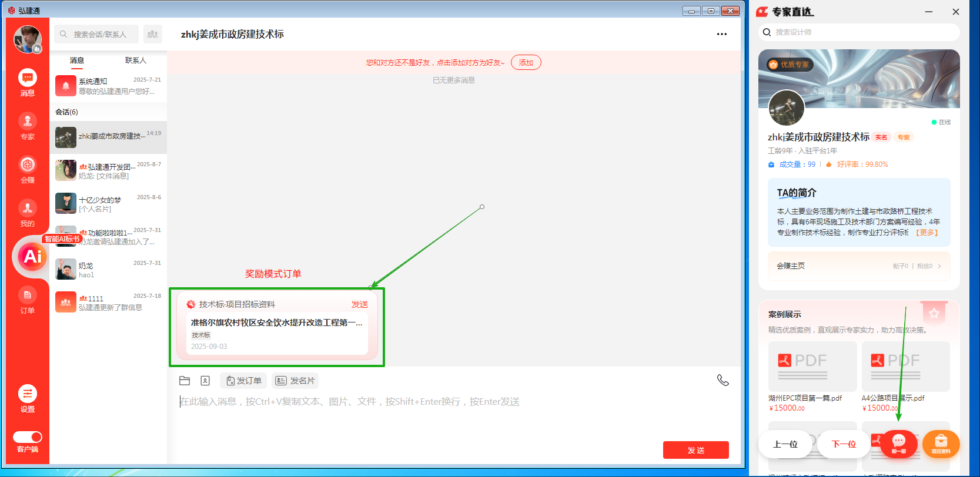Click the 上一位 previous expert button
Screen dimensions: 980x477
coord(785,444)
